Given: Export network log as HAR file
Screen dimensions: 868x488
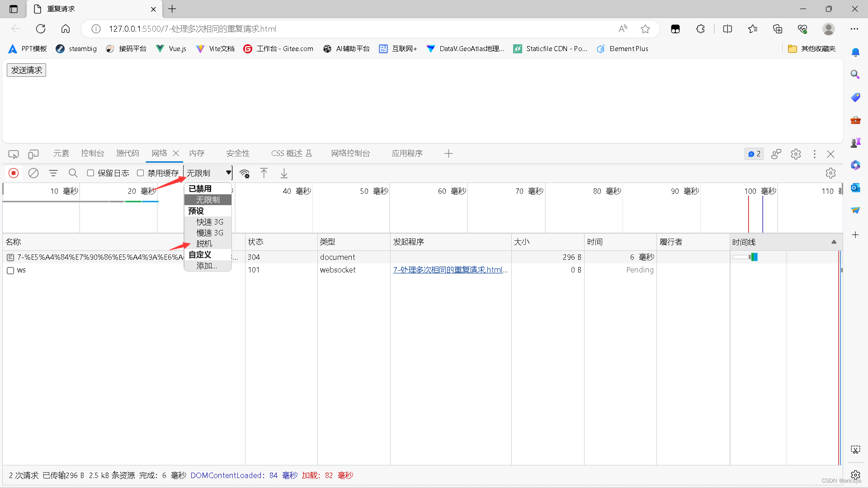Looking at the screenshot, I should tap(284, 173).
